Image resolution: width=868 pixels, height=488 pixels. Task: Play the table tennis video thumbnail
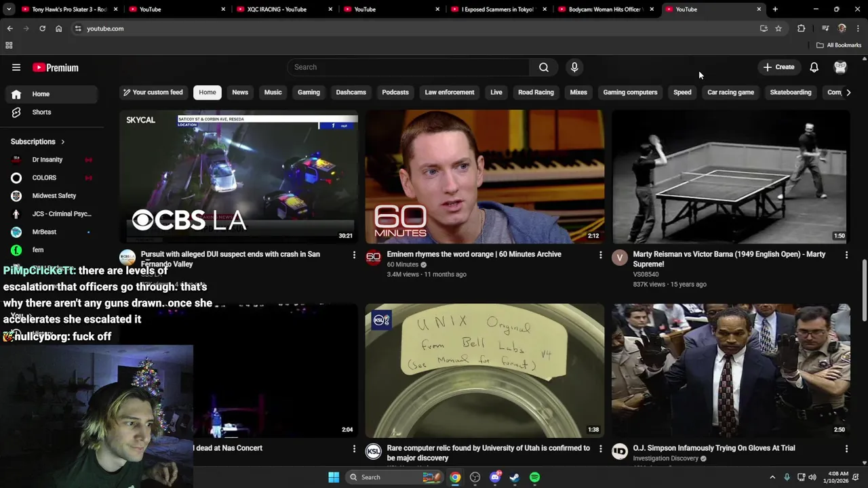[731, 176]
